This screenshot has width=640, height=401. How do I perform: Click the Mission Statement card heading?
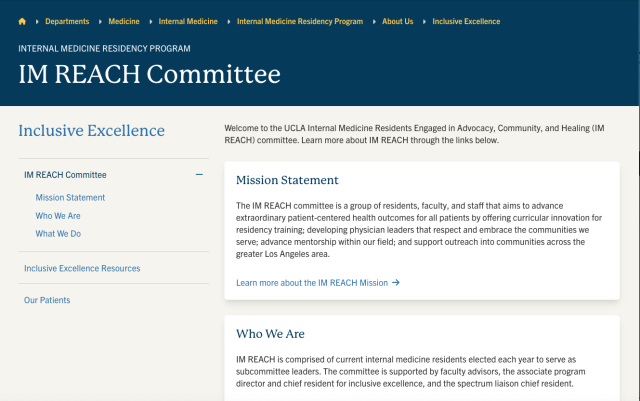pyautogui.click(x=287, y=180)
